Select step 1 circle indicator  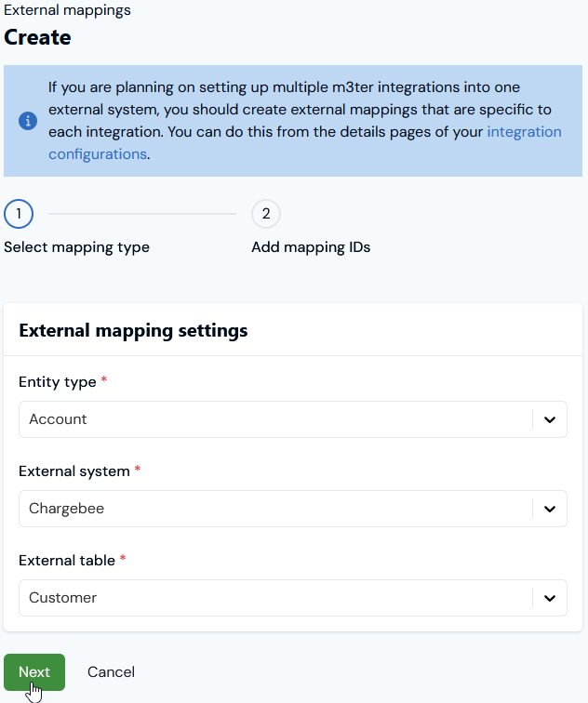[19, 214]
